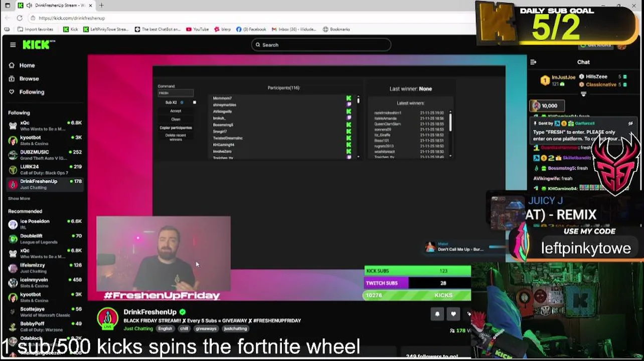Open lifeismizzy recommended channel
Image resolution: width=644 pixels, height=361 pixels.
45,268
